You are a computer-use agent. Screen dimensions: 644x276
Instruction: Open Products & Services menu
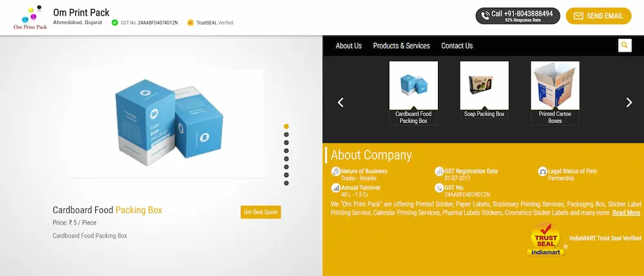(x=401, y=46)
